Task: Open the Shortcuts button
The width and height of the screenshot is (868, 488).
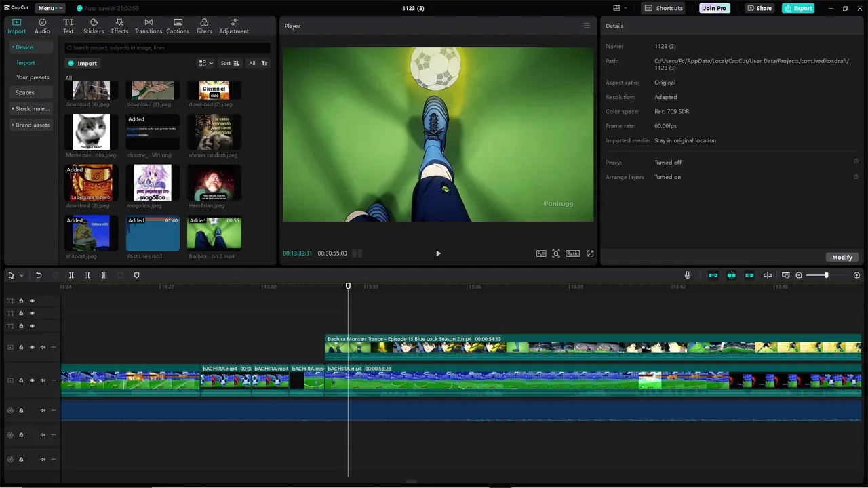Action: [x=663, y=8]
